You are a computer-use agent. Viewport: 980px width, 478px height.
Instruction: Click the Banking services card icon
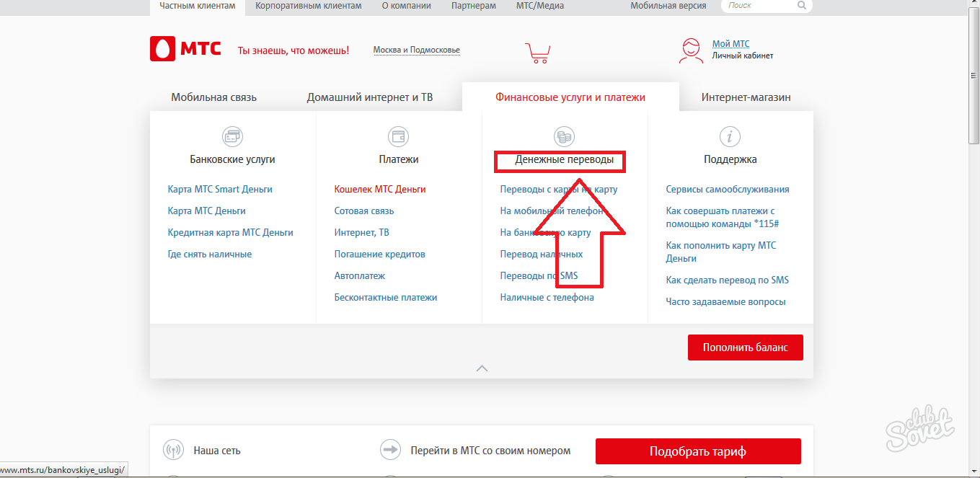coord(232,136)
